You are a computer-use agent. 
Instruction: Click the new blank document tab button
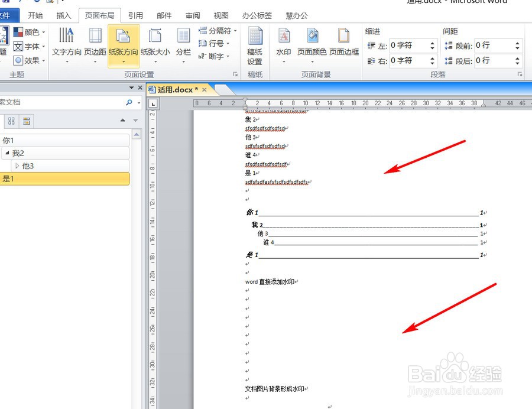pyautogui.click(x=224, y=90)
